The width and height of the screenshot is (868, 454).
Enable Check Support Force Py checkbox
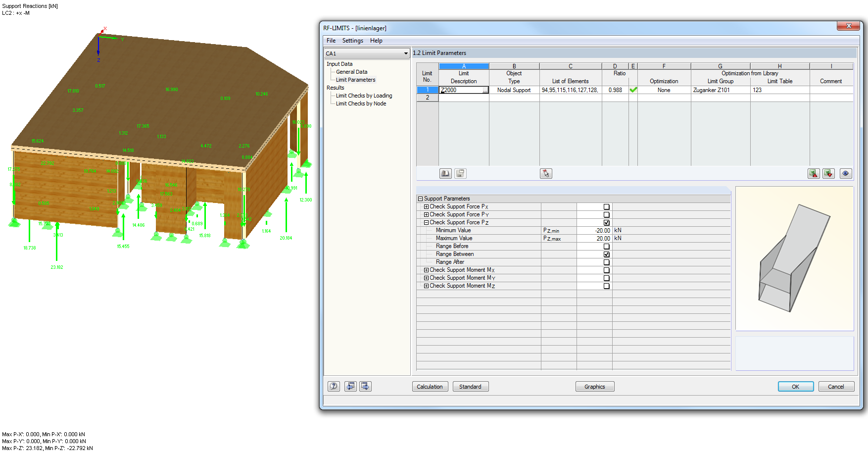click(x=606, y=215)
